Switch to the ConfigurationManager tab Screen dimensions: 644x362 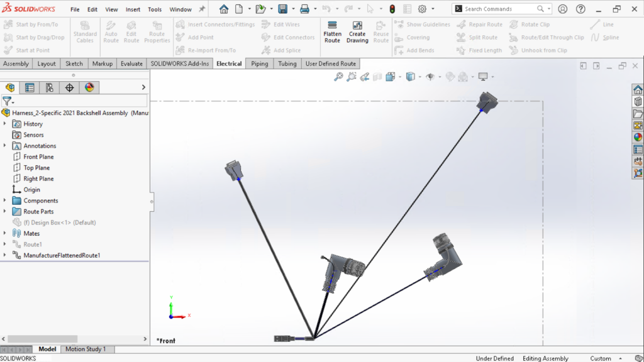click(x=50, y=87)
